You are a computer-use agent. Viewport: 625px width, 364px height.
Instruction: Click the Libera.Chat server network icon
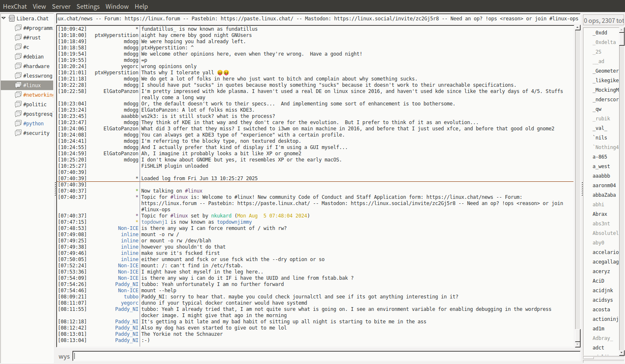coord(12,18)
